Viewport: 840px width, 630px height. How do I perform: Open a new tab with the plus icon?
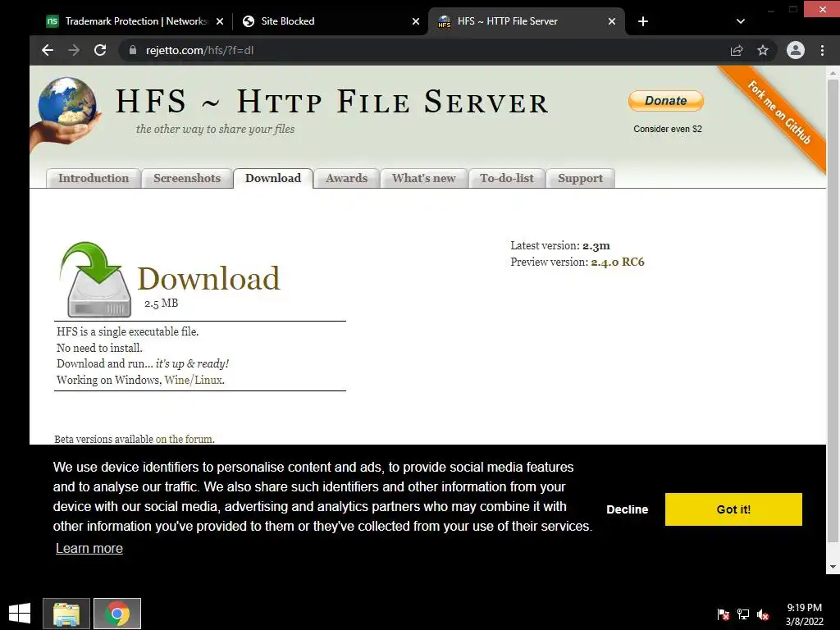click(x=643, y=21)
